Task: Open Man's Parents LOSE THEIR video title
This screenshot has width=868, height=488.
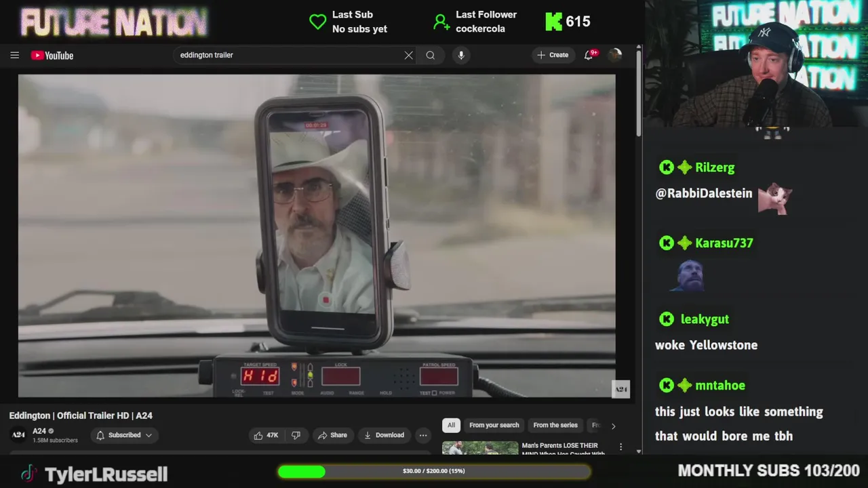Action: 563,449
